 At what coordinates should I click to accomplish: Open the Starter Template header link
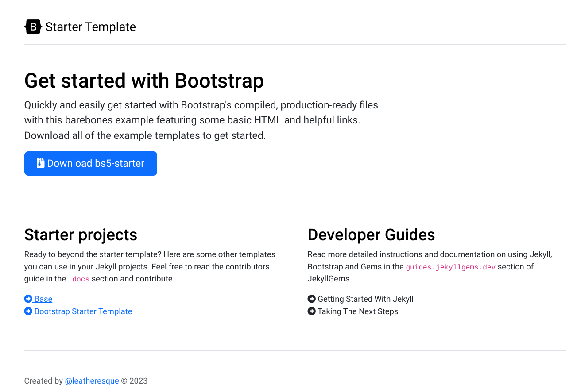(x=80, y=27)
